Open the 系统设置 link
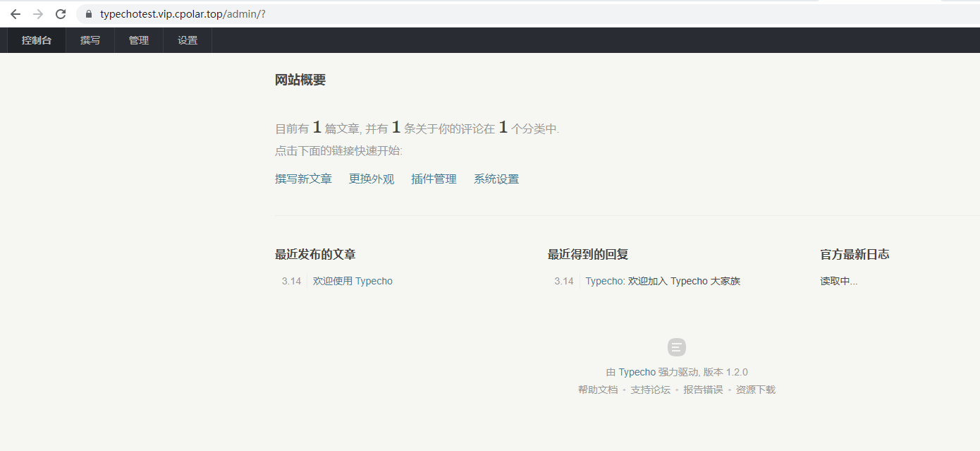 click(496, 179)
